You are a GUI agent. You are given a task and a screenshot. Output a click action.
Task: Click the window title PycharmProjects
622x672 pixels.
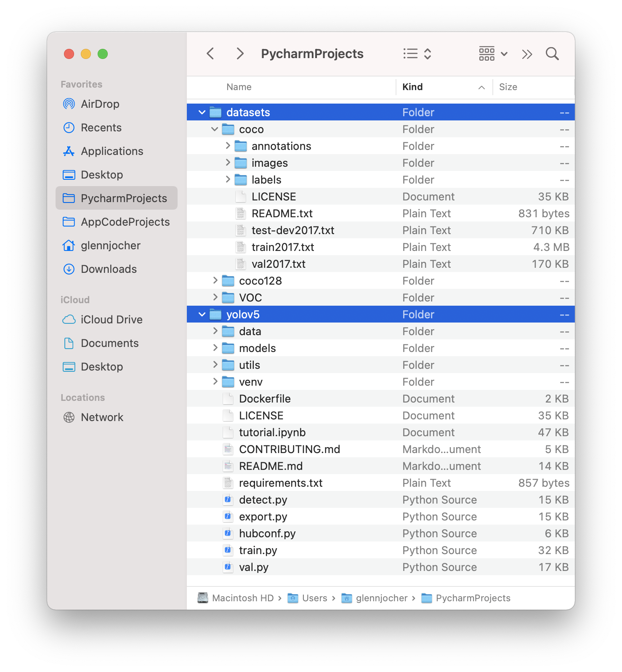click(x=312, y=54)
